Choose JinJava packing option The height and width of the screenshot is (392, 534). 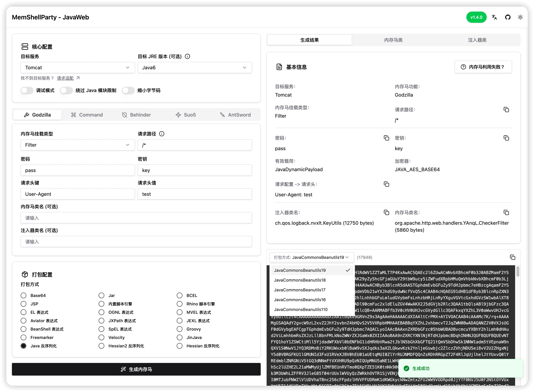(x=180, y=338)
